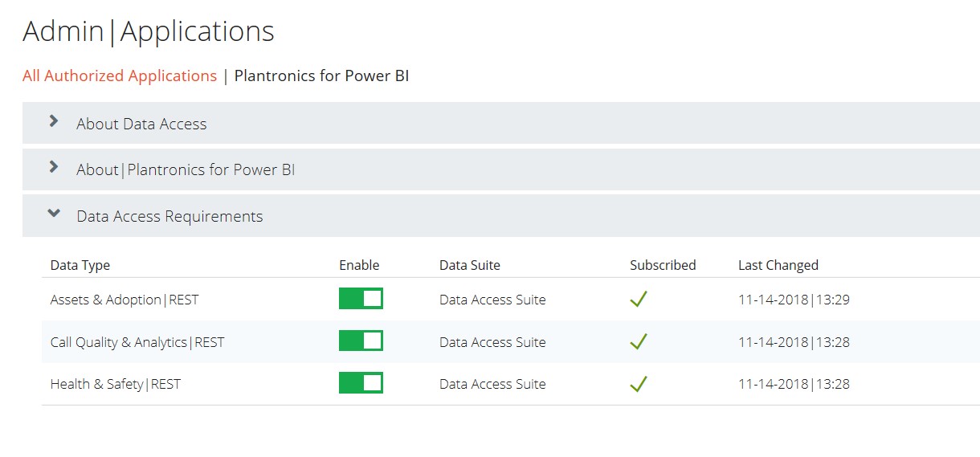Open All Authorized Applications link
Viewport: 980px width, 457px height.
point(120,76)
